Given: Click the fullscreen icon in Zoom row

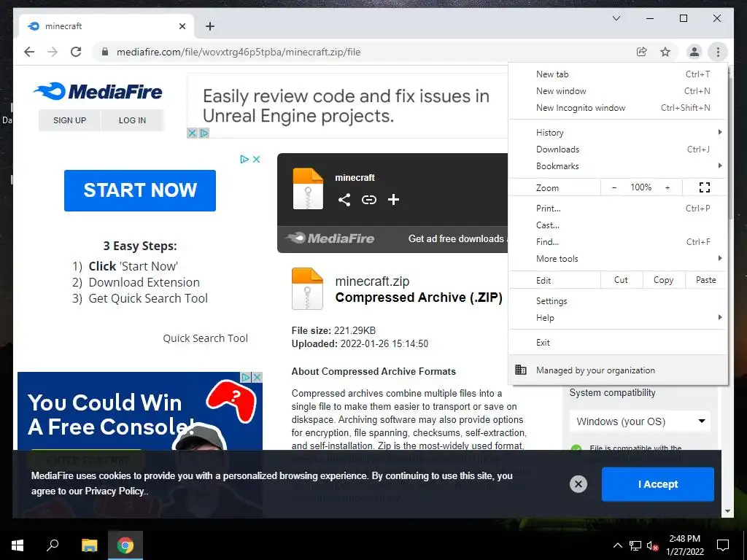Looking at the screenshot, I should tap(704, 187).
